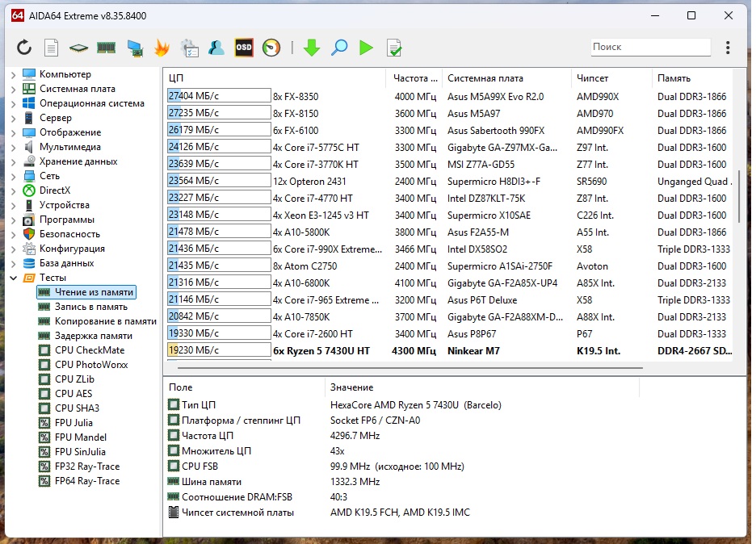Expand the Мультимедиа tree node
756x544 pixels.
(x=14, y=148)
